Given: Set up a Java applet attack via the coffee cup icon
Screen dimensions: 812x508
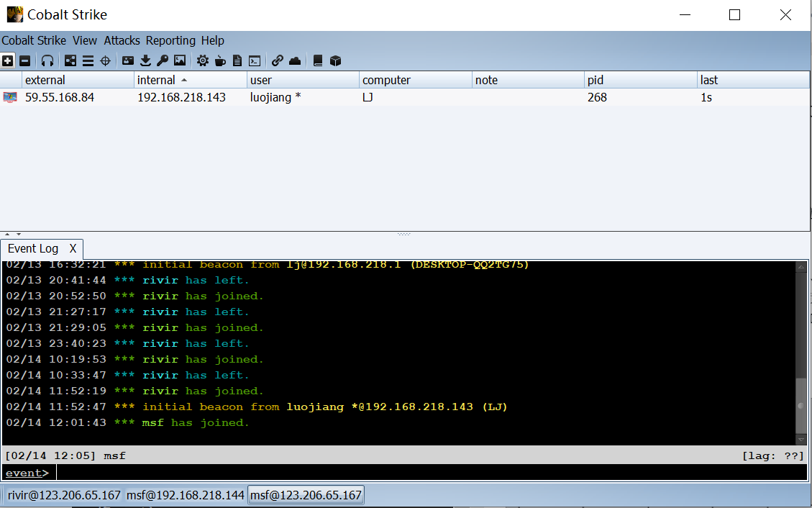Looking at the screenshot, I should tap(220, 60).
